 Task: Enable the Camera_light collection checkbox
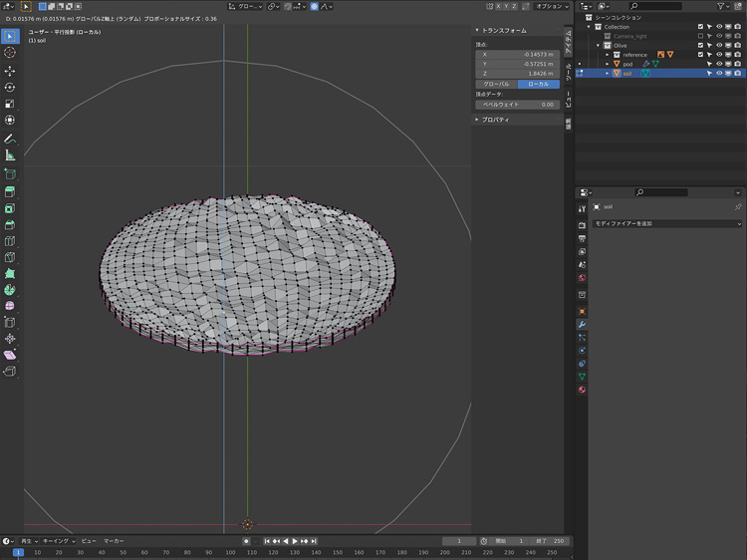tap(701, 36)
